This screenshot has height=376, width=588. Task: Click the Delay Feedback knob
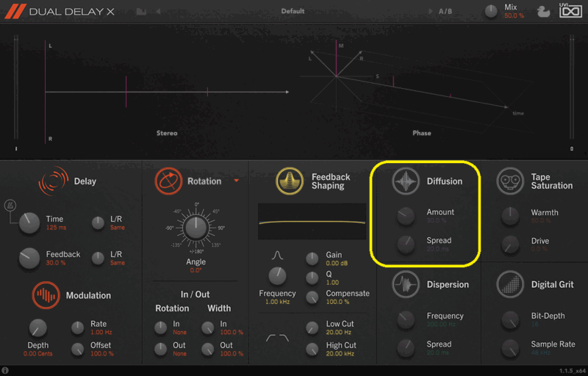pos(29,258)
